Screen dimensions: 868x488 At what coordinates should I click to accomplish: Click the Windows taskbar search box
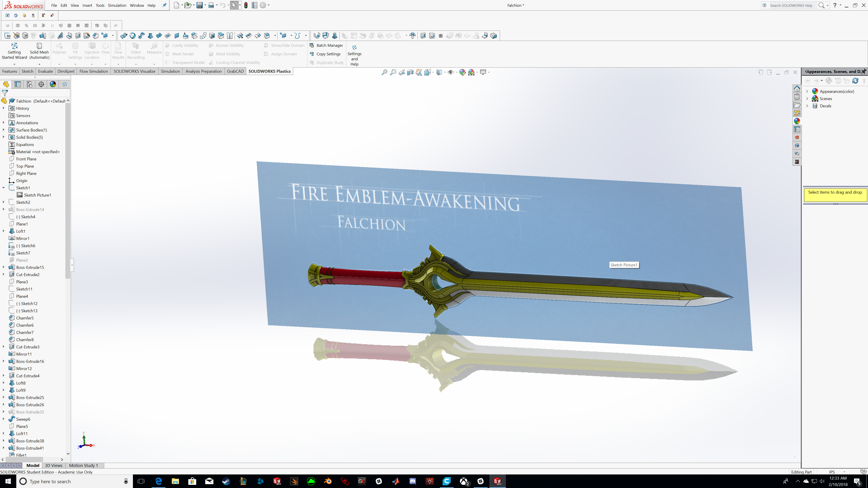pyautogui.click(x=74, y=481)
